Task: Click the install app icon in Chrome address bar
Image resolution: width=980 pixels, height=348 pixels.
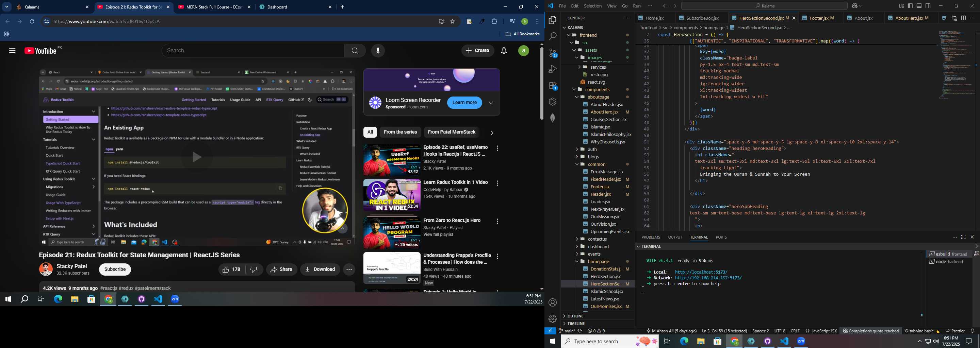Action: (441, 22)
